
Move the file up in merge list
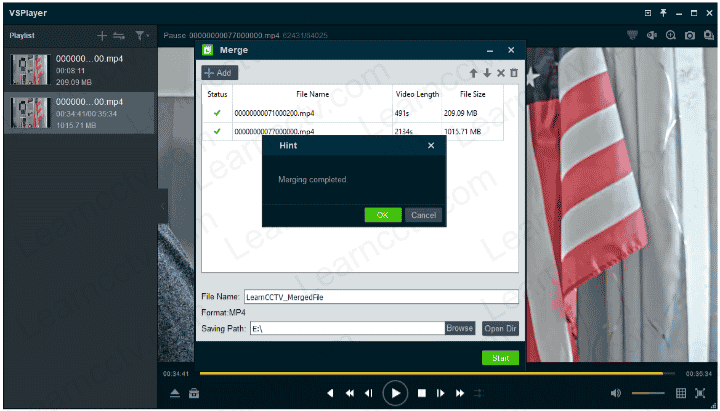[x=473, y=73]
